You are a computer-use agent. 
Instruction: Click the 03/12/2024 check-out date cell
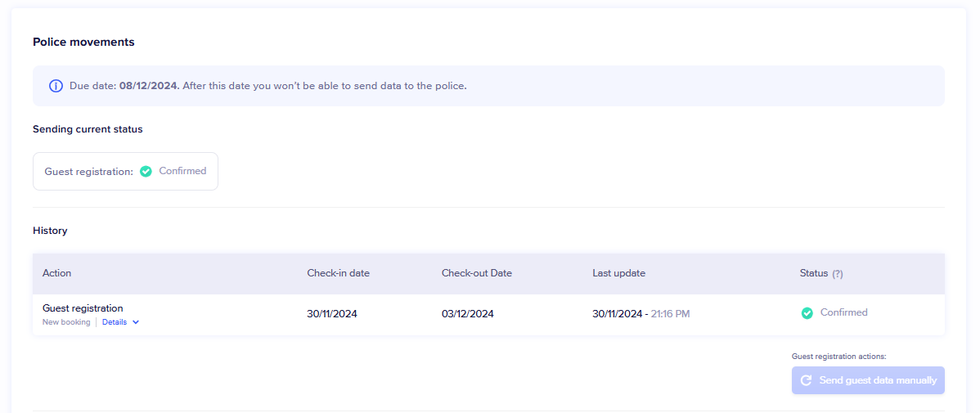tap(468, 313)
